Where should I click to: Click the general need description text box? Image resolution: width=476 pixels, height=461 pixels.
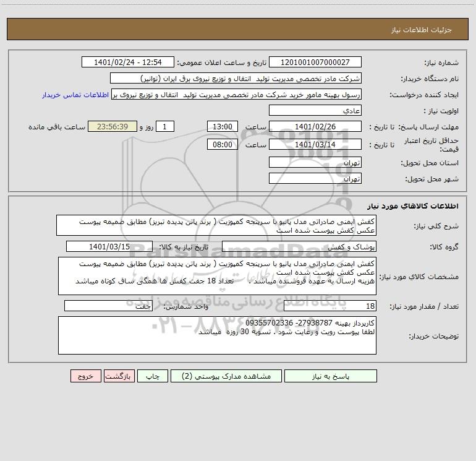pyautogui.click(x=216, y=225)
